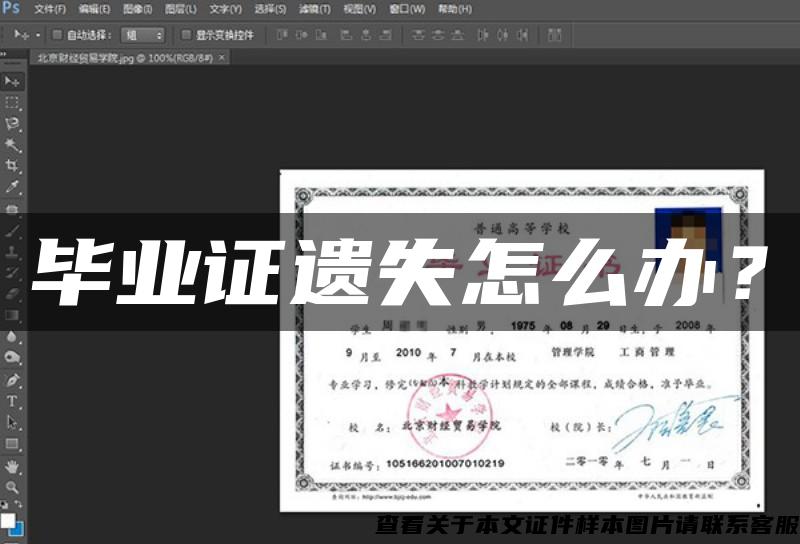Open the 图像(I) menu
Viewport: 800px width, 544px height.
(138, 9)
